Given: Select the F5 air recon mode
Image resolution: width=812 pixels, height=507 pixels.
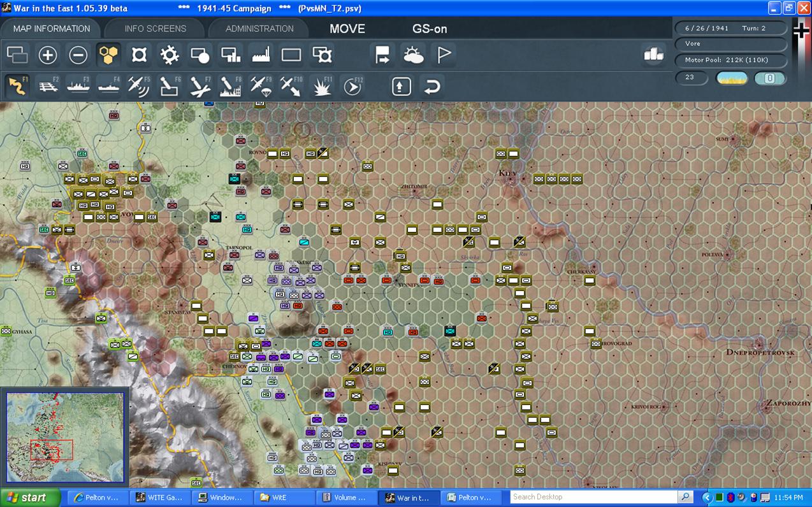Looking at the screenshot, I should click(x=139, y=86).
